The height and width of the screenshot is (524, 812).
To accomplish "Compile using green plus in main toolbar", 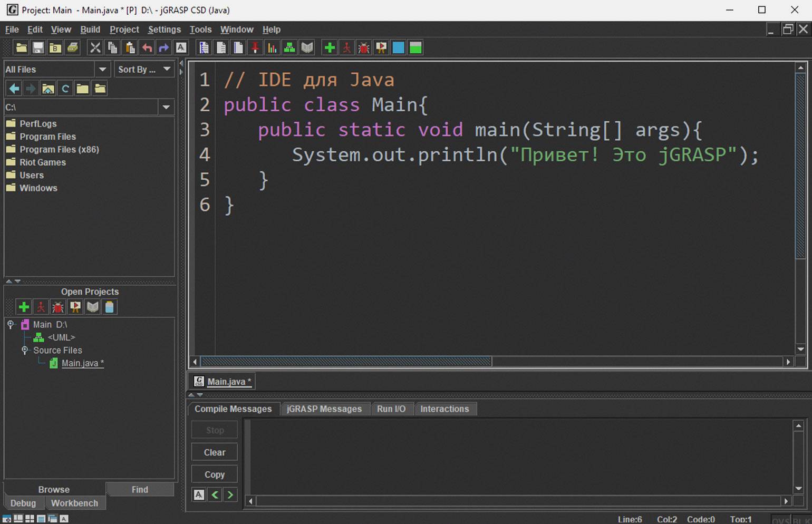I will pos(330,48).
